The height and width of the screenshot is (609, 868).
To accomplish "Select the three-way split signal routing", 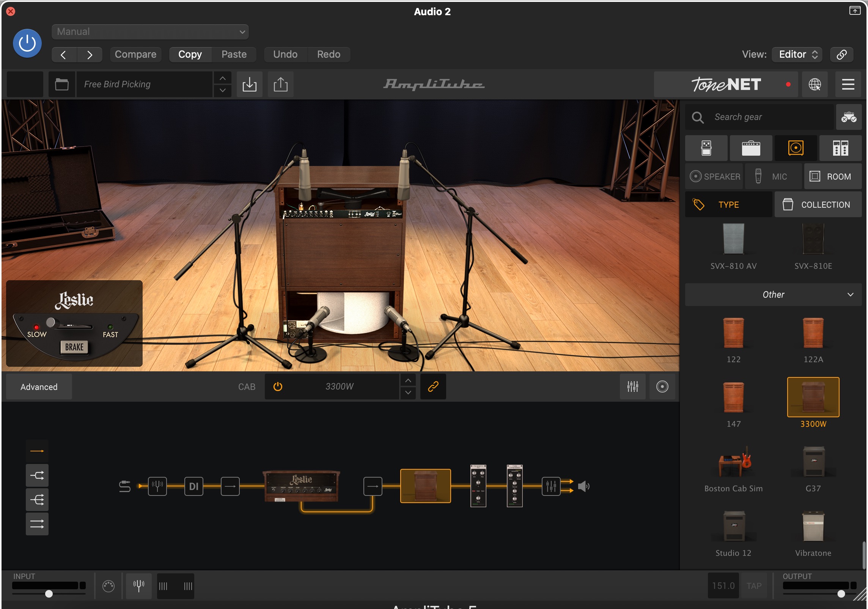I will coord(37,500).
